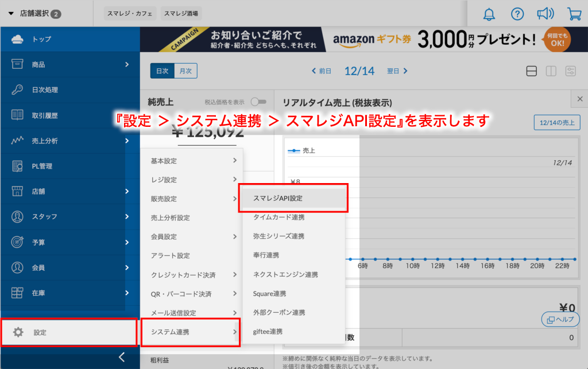Select クレジットカード決済 in settings menu
This screenshot has width=588, height=369.
tap(191, 275)
